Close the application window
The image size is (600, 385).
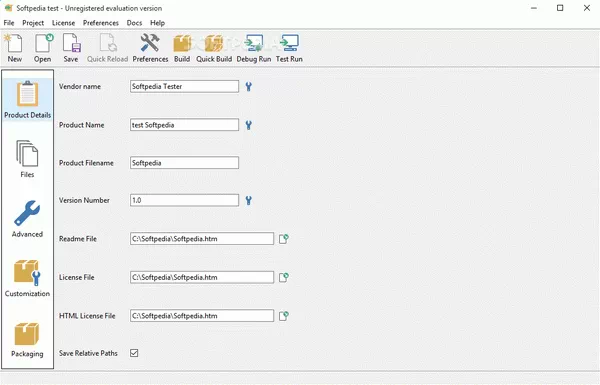587,8
